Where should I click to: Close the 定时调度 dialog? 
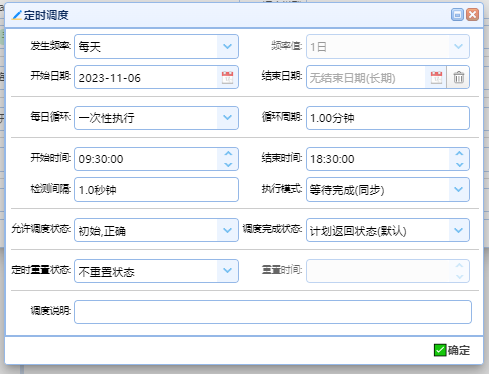[472, 15]
